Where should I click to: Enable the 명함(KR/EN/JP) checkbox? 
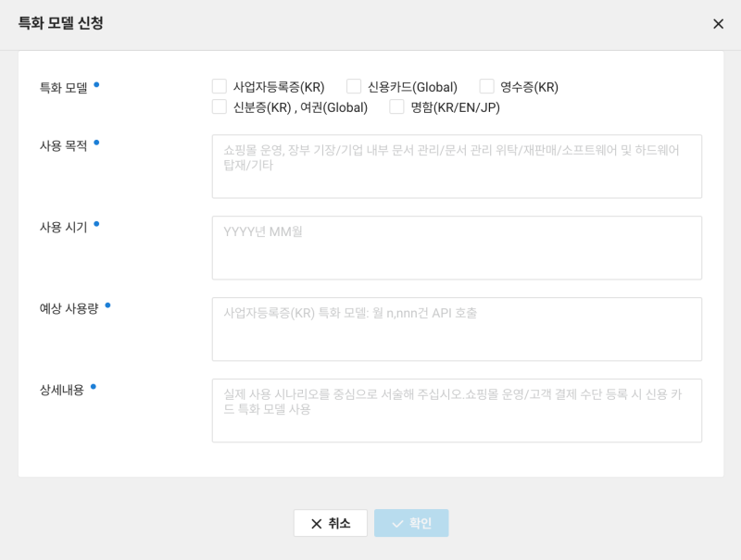click(x=394, y=106)
